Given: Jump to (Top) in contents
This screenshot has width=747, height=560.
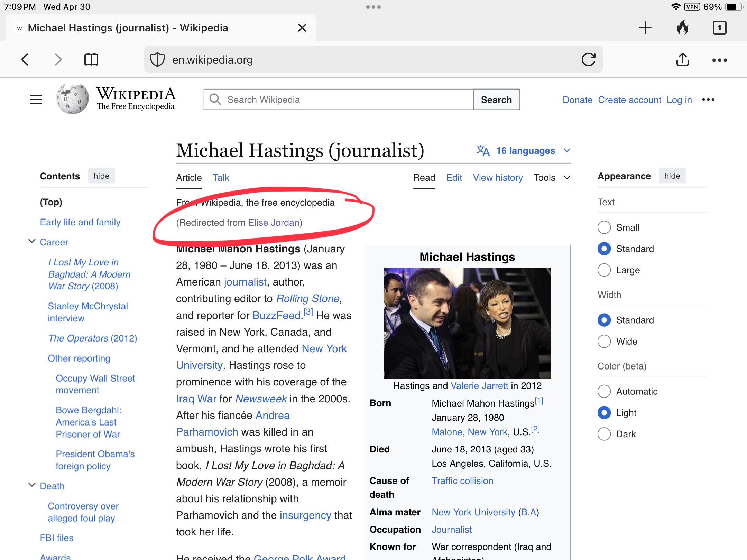Looking at the screenshot, I should pyautogui.click(x=51, y=202).
